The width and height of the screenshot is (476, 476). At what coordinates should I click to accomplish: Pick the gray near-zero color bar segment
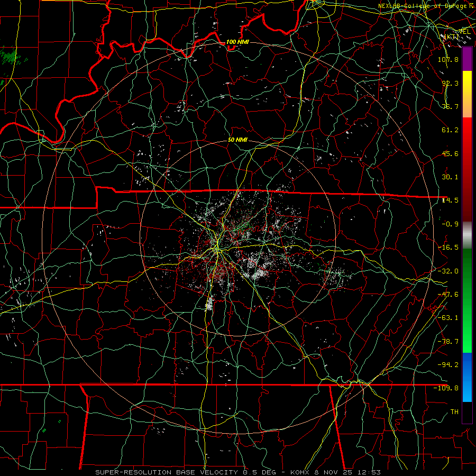[467, 235]
